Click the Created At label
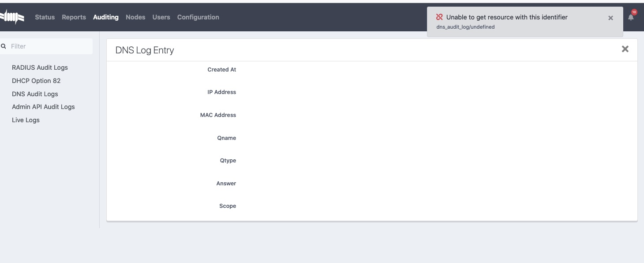 (222, 69)
